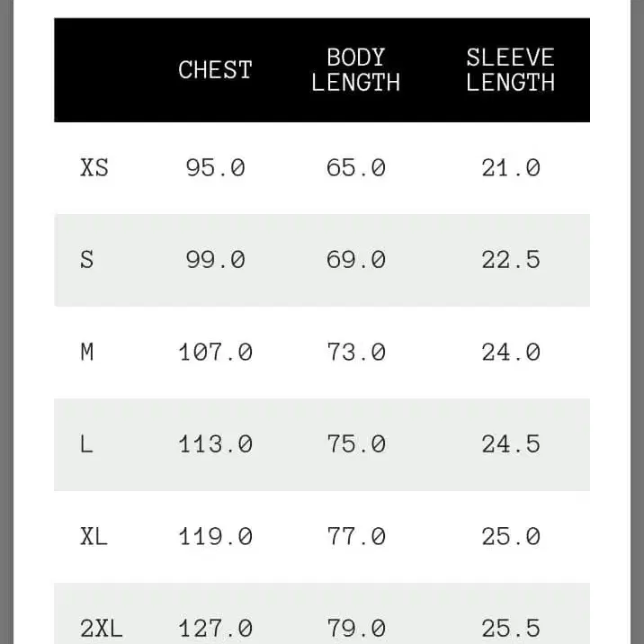Click the SLEEVE LENGTH column header

click(x=510, y=70)
